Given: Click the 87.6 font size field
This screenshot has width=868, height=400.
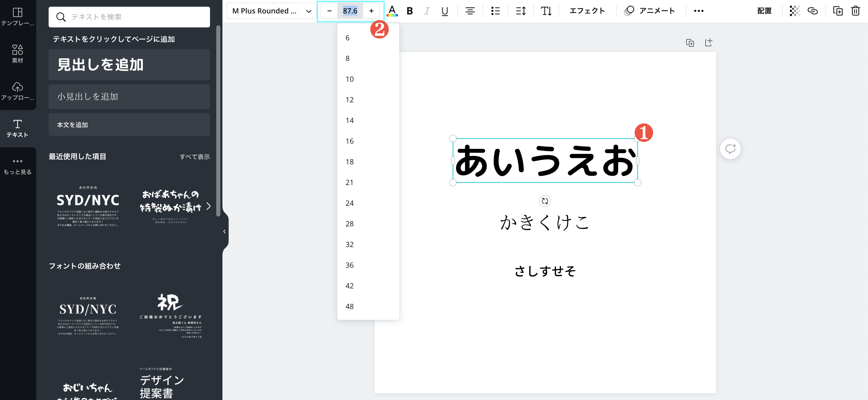Looking at the screenshot, I should coord(350,11).
